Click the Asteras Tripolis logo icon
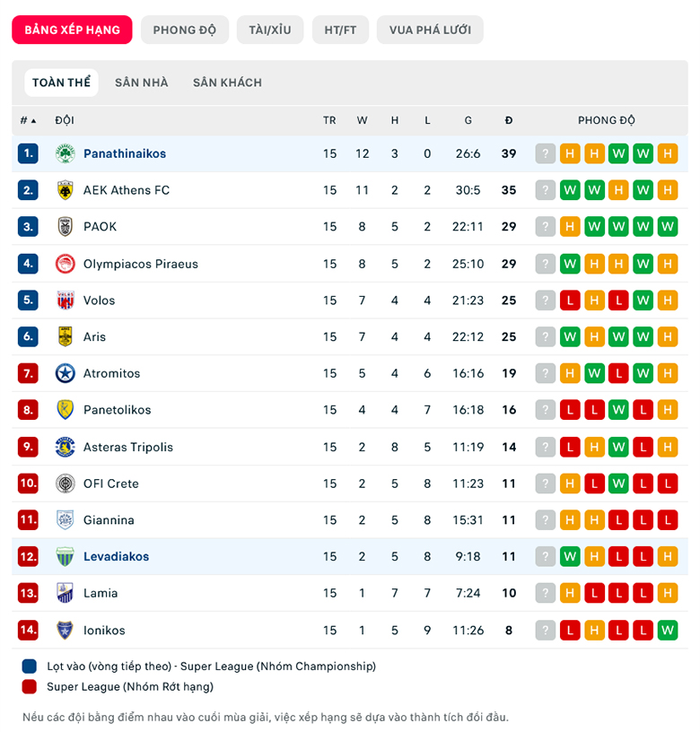Viewport: 700px width, 732px height. pyautogui.click(x=65, y=447)
